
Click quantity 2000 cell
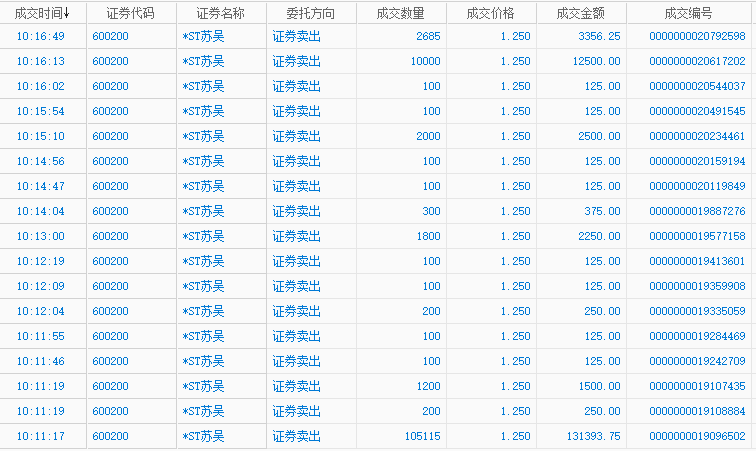click(428, 137)
